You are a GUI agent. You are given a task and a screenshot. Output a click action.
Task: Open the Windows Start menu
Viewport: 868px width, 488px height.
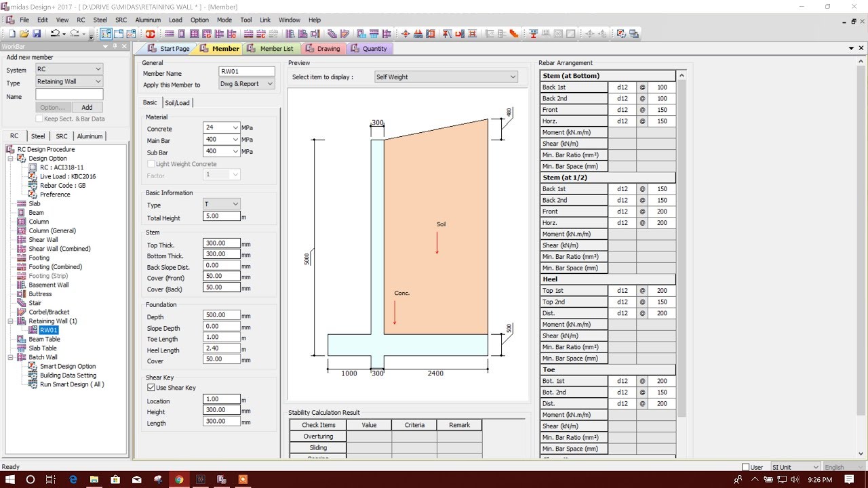[x=9, y=479]
